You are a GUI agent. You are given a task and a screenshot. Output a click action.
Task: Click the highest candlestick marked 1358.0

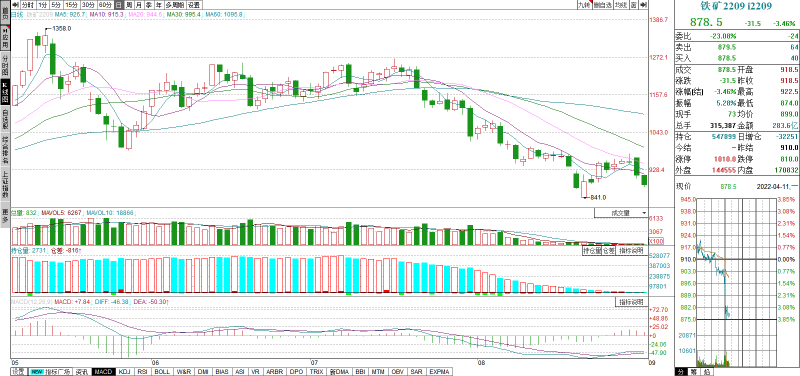tap(45, 40)
